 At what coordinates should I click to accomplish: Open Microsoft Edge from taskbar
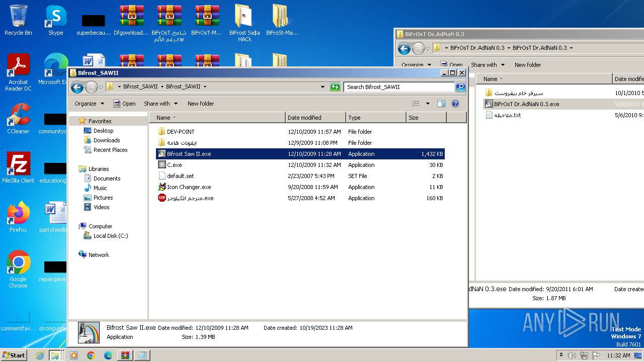[x=108, y=355]
